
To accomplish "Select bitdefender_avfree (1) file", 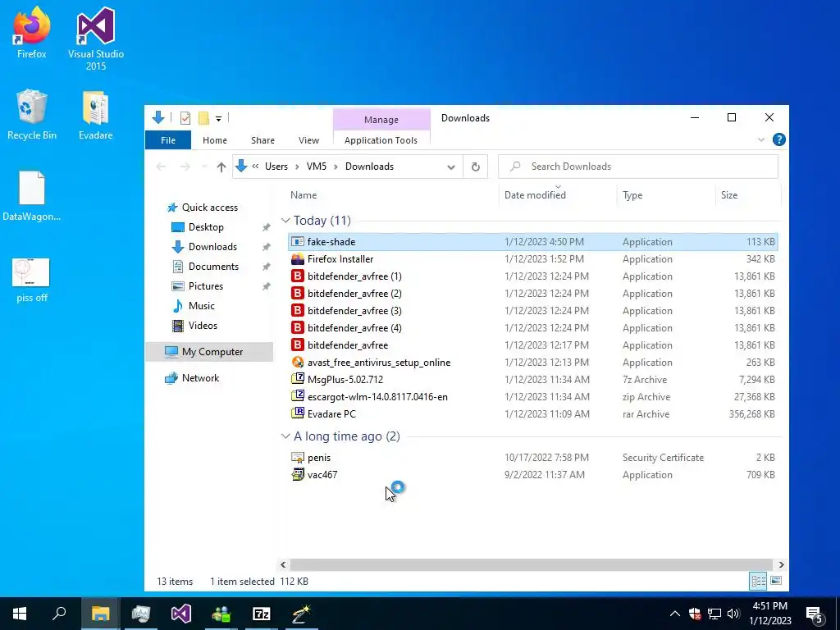I will click(532, 276).
